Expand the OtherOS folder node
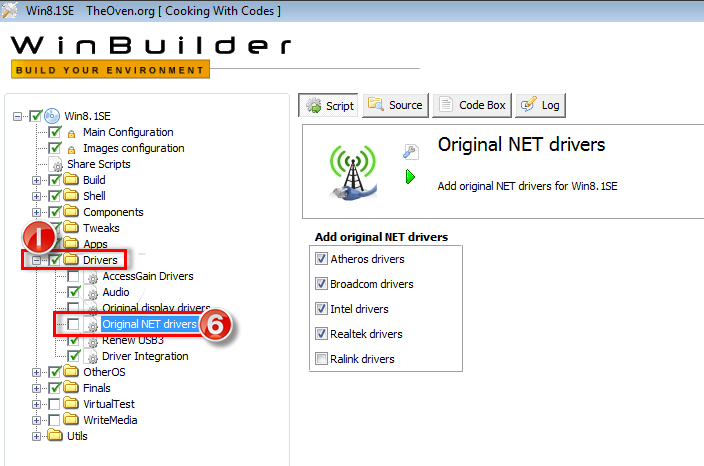The image size is (704, 466). [x=36, y=372]
